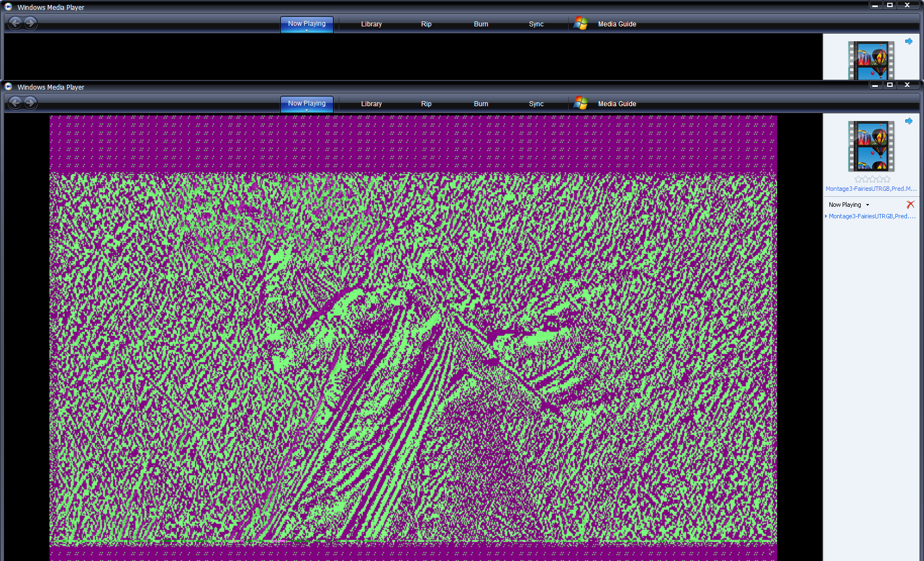
Task: Open the Library tab in the rear window
Action: pos(371,24)
